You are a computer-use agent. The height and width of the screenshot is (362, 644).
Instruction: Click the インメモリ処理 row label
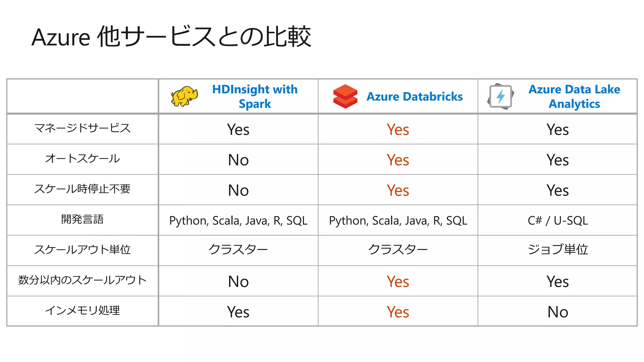82,310
